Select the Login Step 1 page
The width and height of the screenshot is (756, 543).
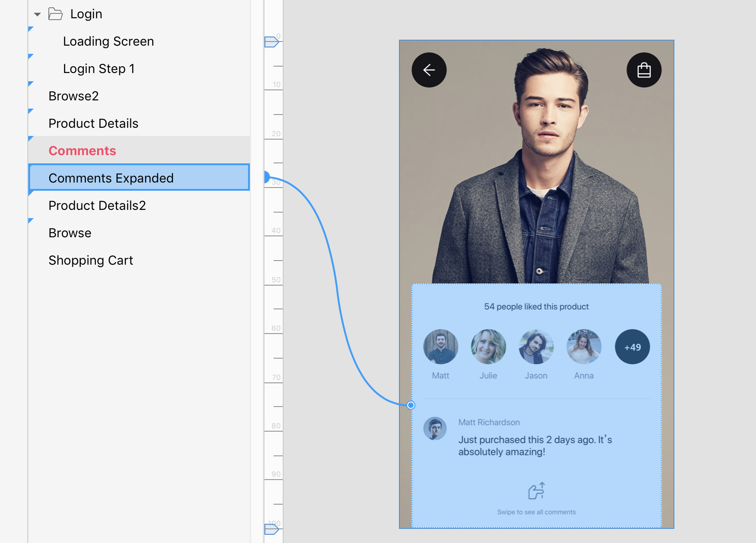coord(99,68)
